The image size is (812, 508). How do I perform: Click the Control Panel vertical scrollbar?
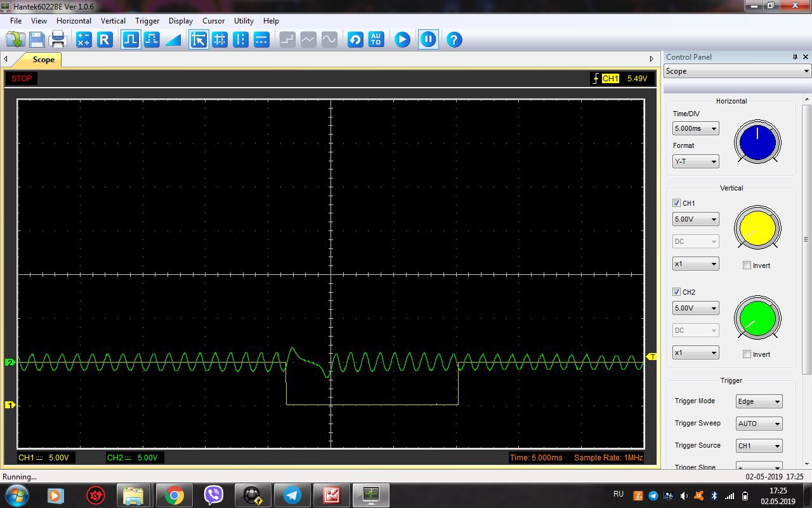click(807, 239)
